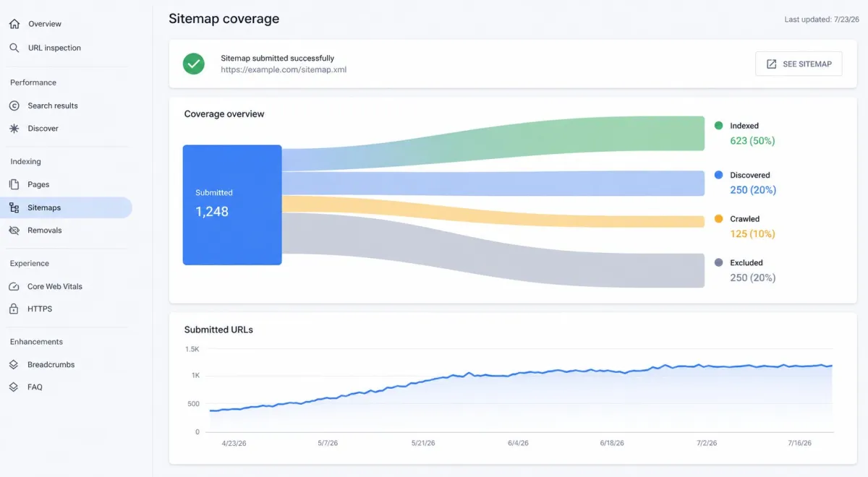
Task: Click the SEE SITEMAP button
Action: tap(799, 64)
